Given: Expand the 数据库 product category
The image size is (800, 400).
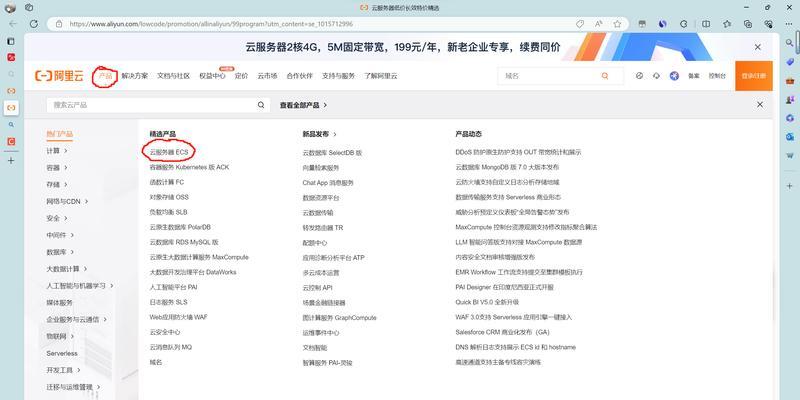Looking at the screenshot, I should coord(60,252).
